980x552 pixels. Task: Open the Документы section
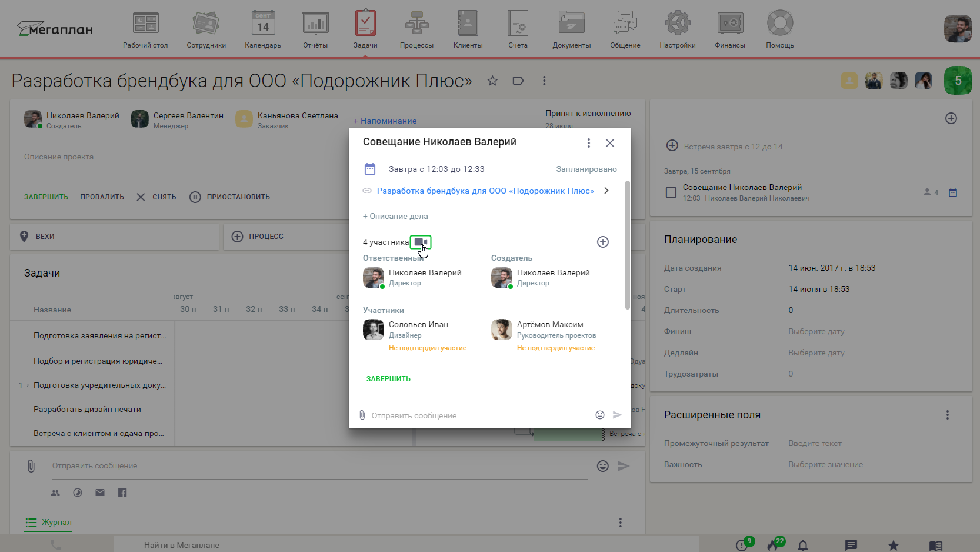[571, 29]
